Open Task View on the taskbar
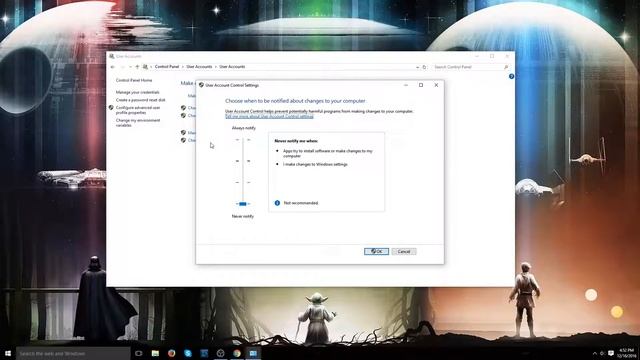 pyautogui.click(x=139, y=353)
